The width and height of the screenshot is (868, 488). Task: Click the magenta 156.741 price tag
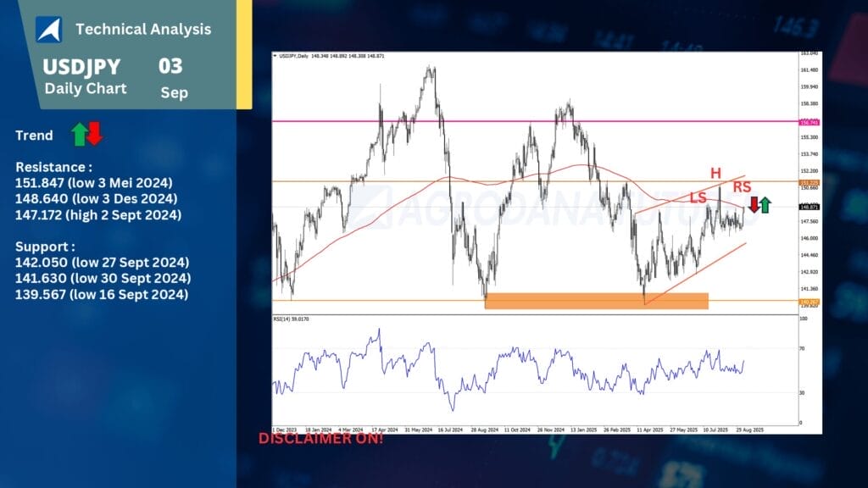[809, 122]
